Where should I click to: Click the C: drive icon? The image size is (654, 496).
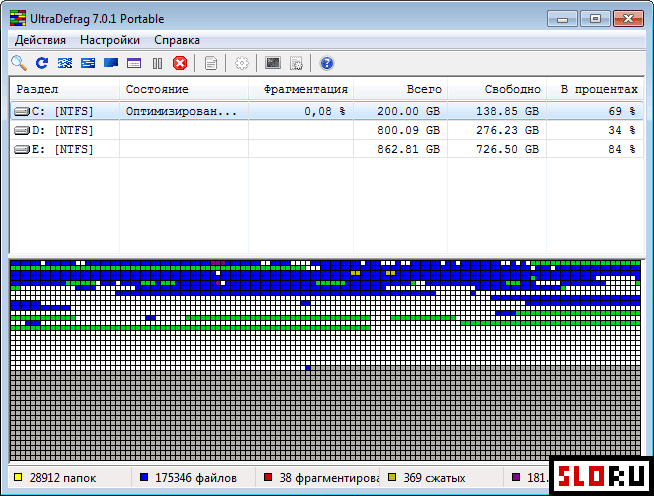click(x=22, y=111)
